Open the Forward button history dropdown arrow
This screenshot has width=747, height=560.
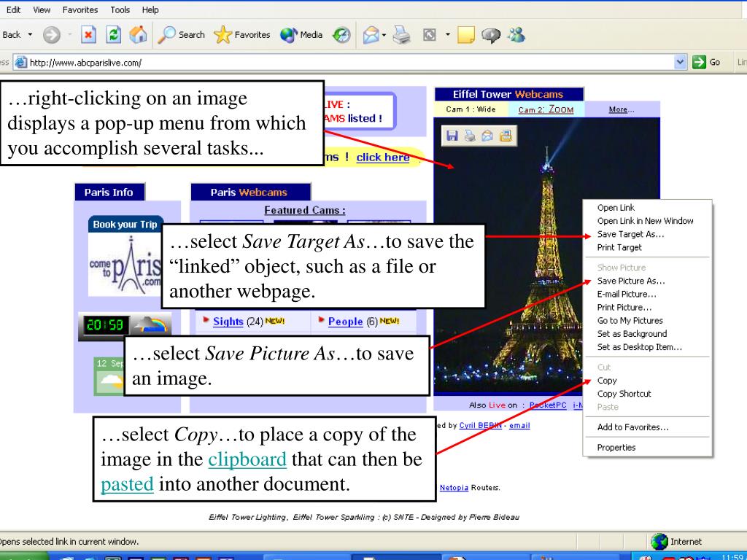[69, 35]
